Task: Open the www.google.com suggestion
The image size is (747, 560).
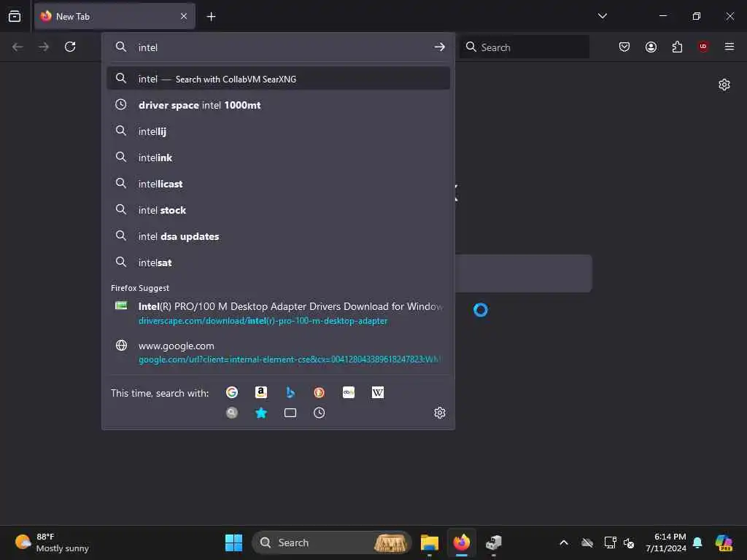Action: (x=278, y=352)
